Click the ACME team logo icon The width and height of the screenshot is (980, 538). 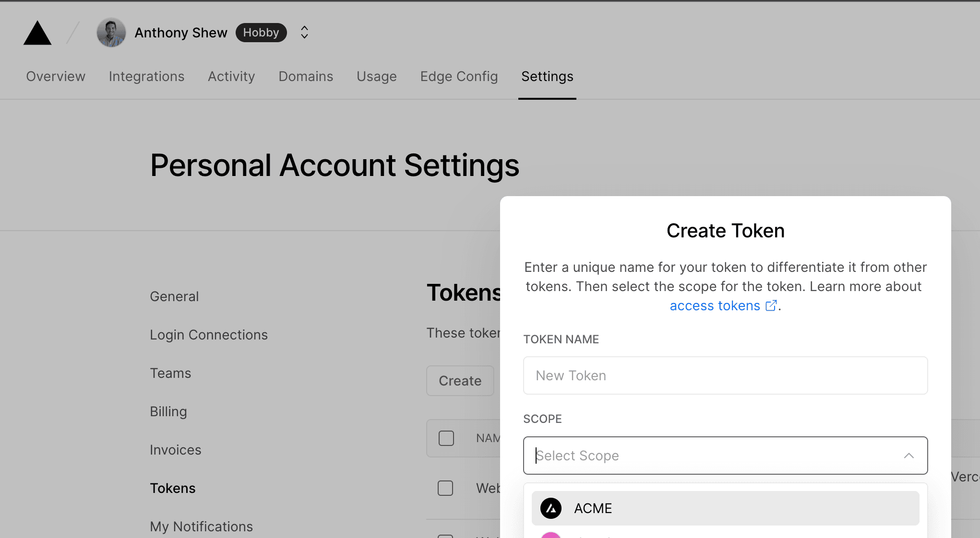tap(551, 508)
